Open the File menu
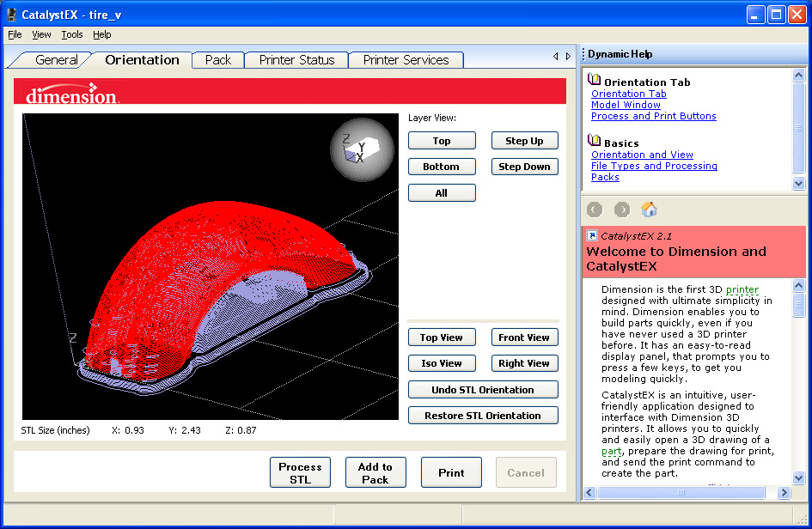Image resolution: width=812 pixels, height=529 pixels. click(15, 34)
